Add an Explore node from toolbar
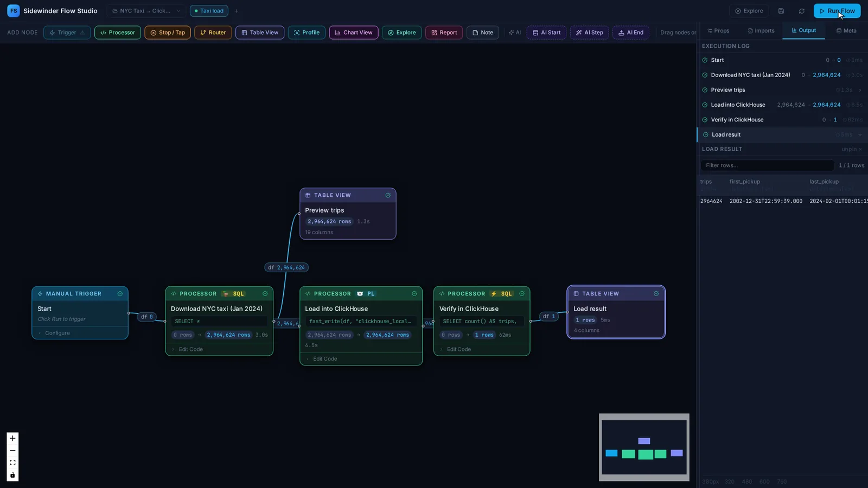Viewport: 868px width, 488px height. click(401, 33)
